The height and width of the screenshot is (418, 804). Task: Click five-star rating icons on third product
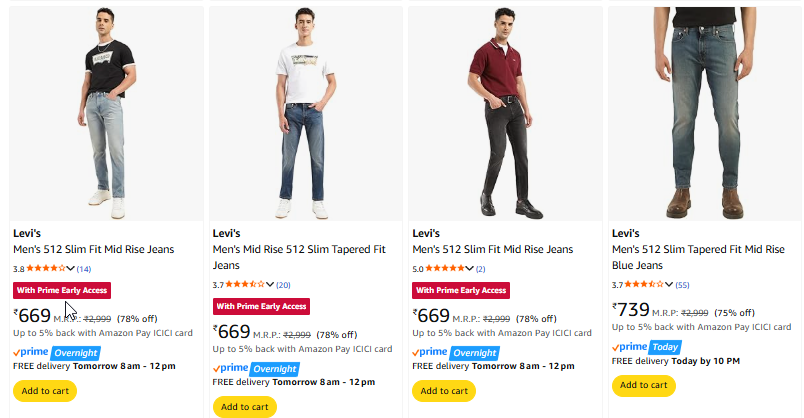pos(445,269)
